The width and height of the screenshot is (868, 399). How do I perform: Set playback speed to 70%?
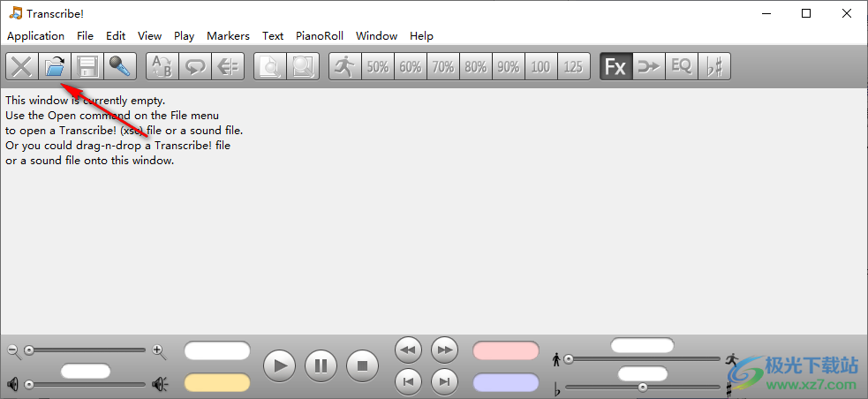click(x=443, y=67)
